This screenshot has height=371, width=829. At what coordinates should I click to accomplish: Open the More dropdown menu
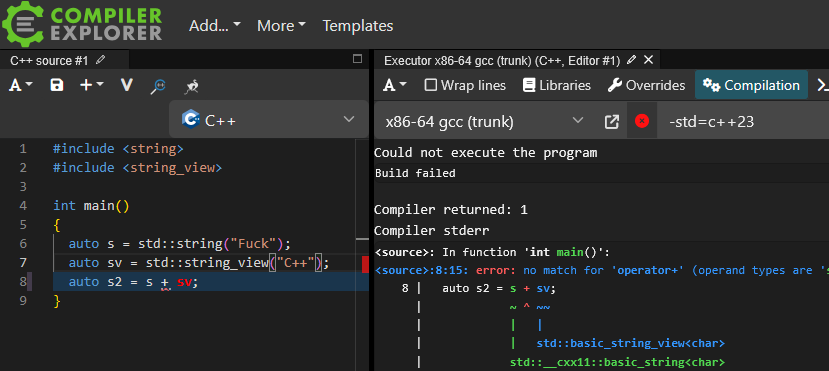[x=281, y=25]
